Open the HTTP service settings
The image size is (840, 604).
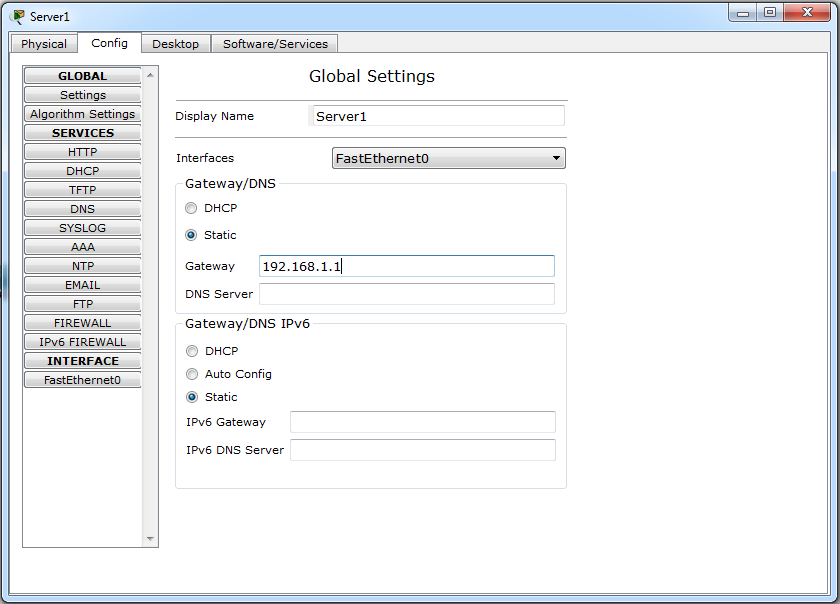[82, 151]
